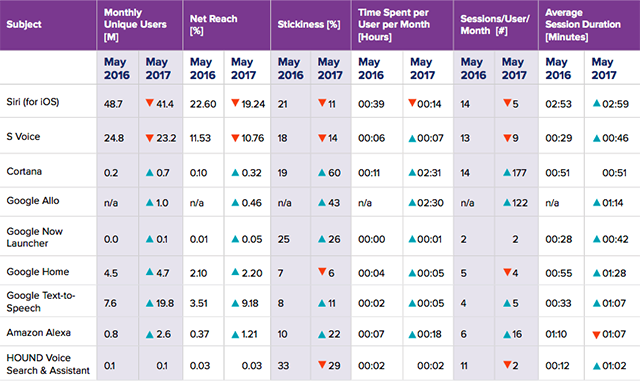
Task: Select the Siri (for iOS) row label
Action: [33, 102]
